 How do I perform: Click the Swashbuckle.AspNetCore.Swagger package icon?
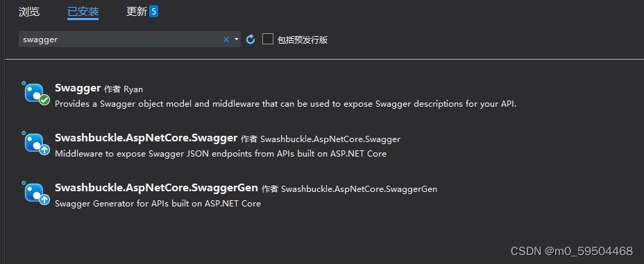tap(34, 143)
